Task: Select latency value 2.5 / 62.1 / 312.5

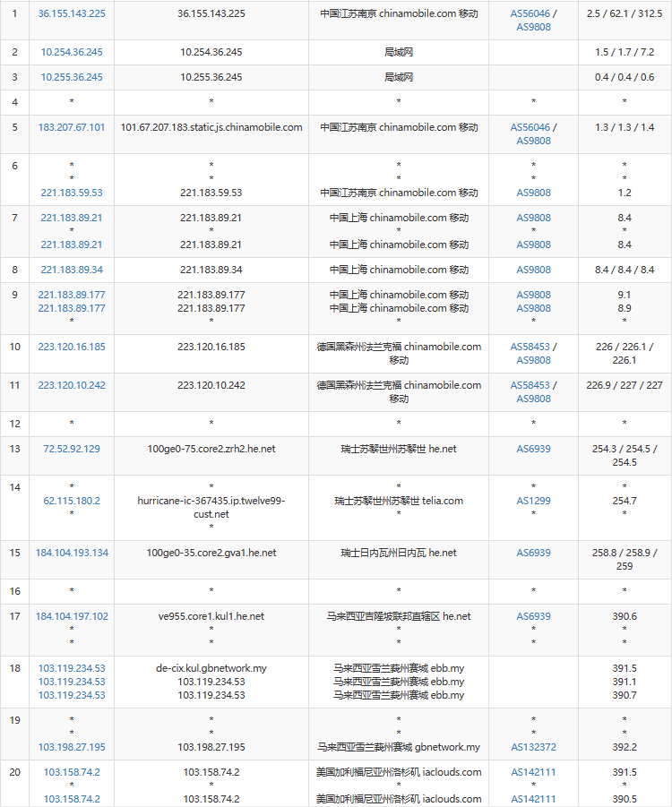Action: click(625, 14)
